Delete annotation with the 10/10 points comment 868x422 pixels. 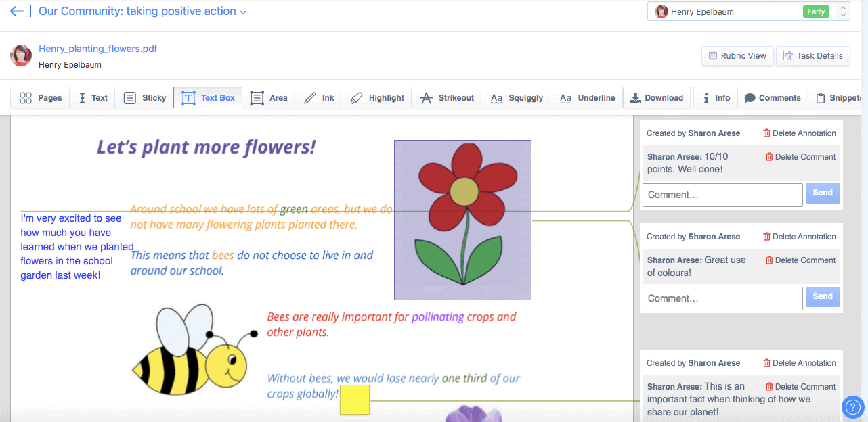(799, 133)
